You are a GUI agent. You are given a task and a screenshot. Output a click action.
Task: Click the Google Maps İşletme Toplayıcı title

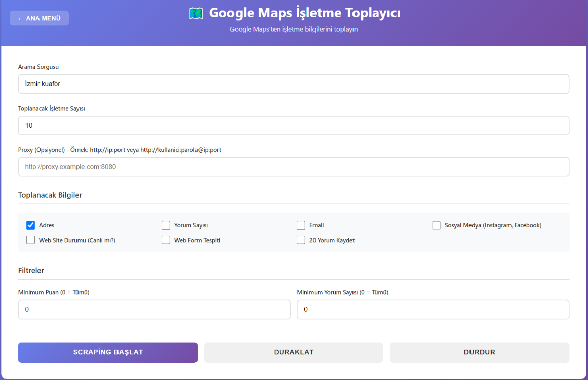(304, 13)
